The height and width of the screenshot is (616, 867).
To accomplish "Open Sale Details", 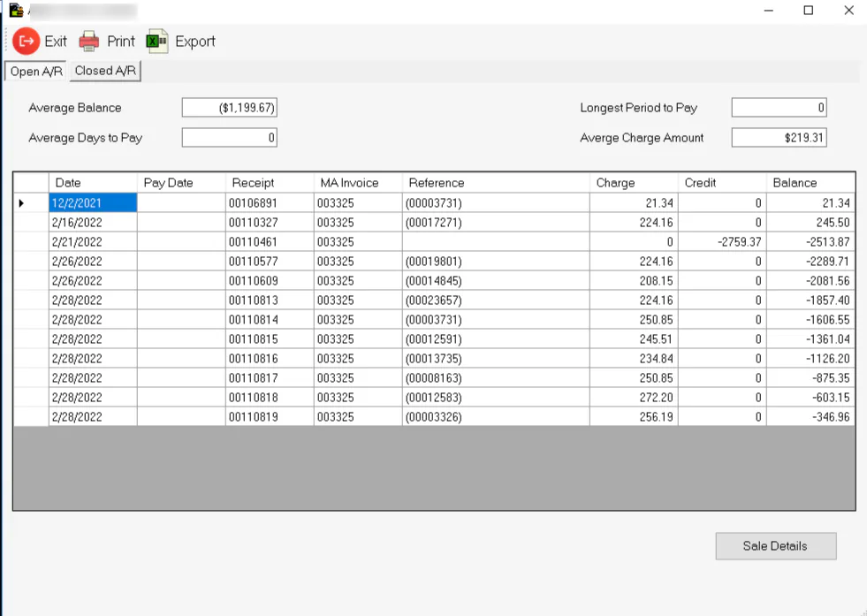I will (x=775, y=546).
